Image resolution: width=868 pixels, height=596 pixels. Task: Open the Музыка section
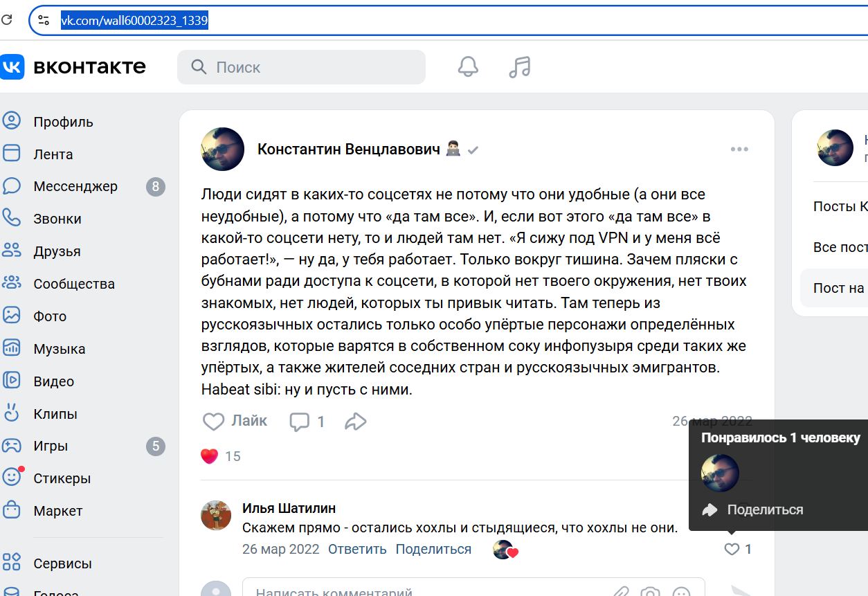point(59,348)
